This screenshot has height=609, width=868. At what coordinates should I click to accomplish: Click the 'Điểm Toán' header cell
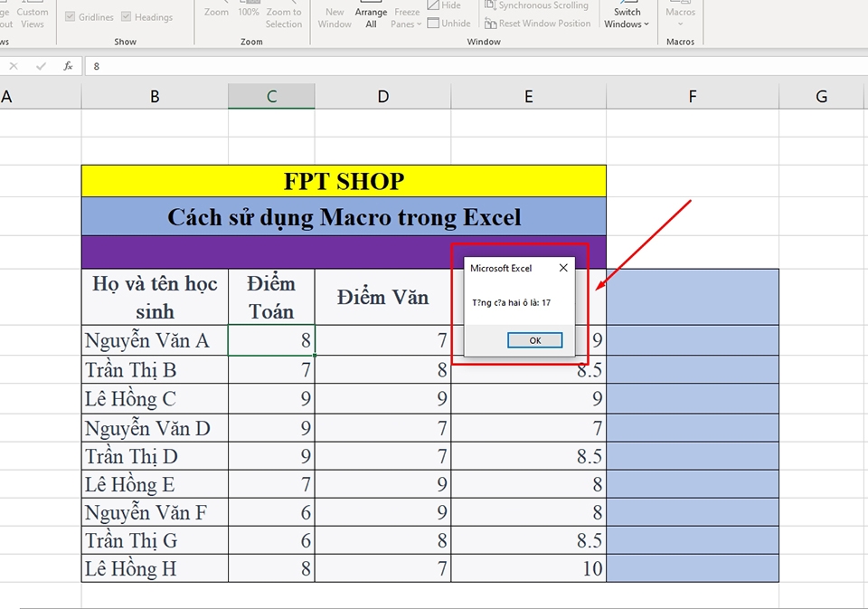point(271,297)
